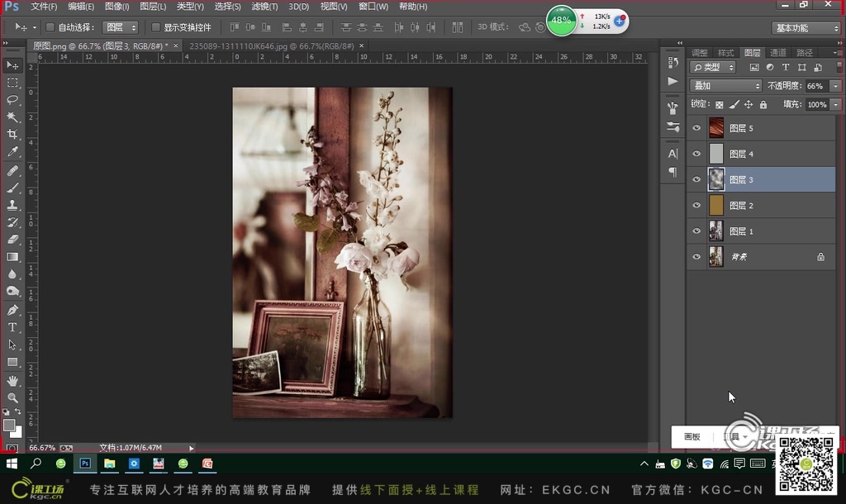Viewport: 846px width, 504px height.
Task: Open the layer filter 类型 dropdown
Action: 712,67
